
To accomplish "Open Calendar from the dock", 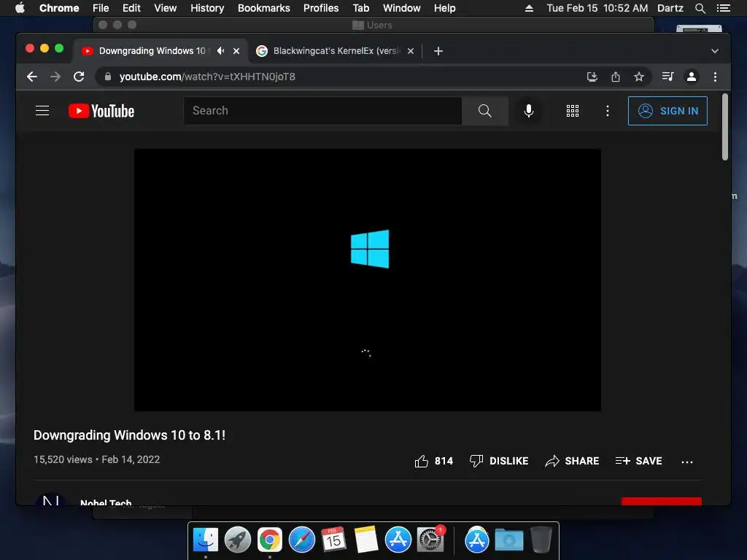I will coord(333,540).
